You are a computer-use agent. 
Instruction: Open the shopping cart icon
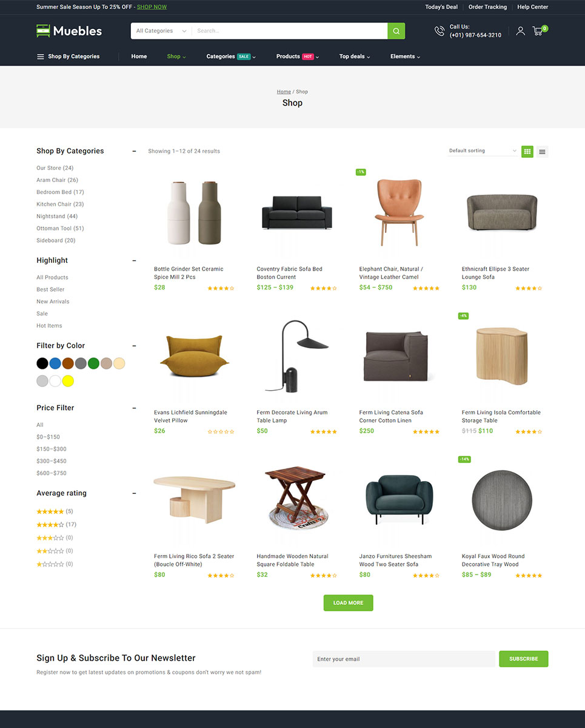click(538, 31)
